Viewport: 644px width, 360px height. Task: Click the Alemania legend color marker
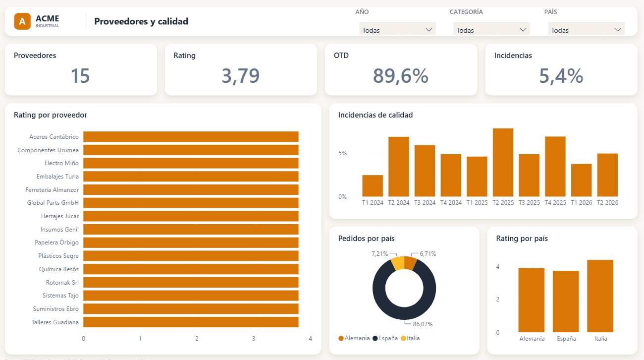[341, 338]
